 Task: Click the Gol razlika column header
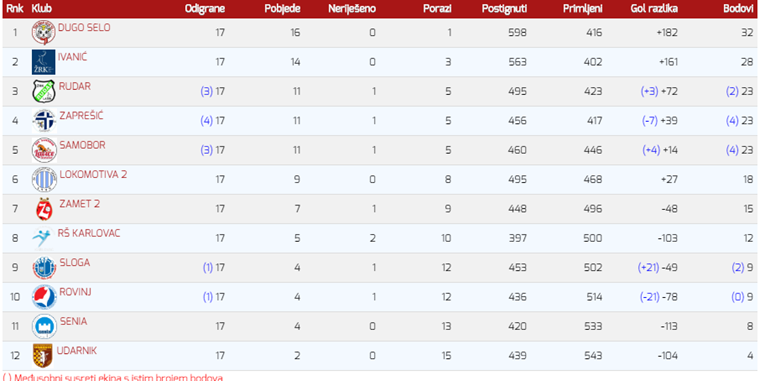click(654, 9)
